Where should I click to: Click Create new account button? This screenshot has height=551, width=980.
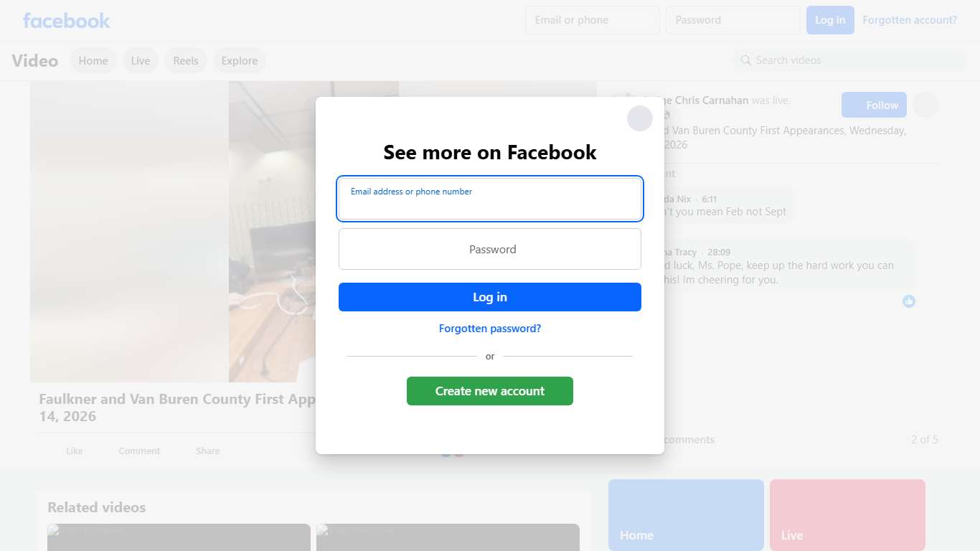point(490,391)
